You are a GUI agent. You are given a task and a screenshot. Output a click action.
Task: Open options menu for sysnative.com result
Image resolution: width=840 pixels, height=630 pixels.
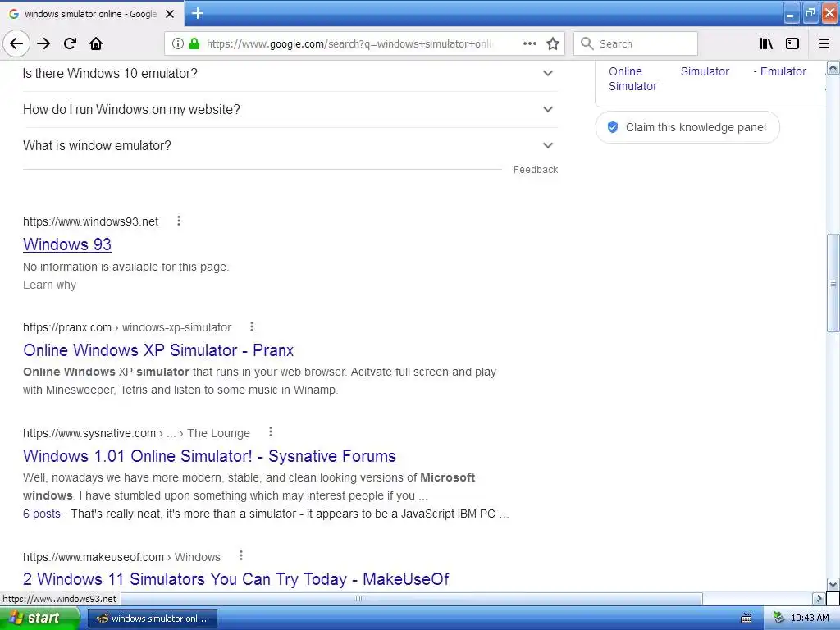click(271, 431)
